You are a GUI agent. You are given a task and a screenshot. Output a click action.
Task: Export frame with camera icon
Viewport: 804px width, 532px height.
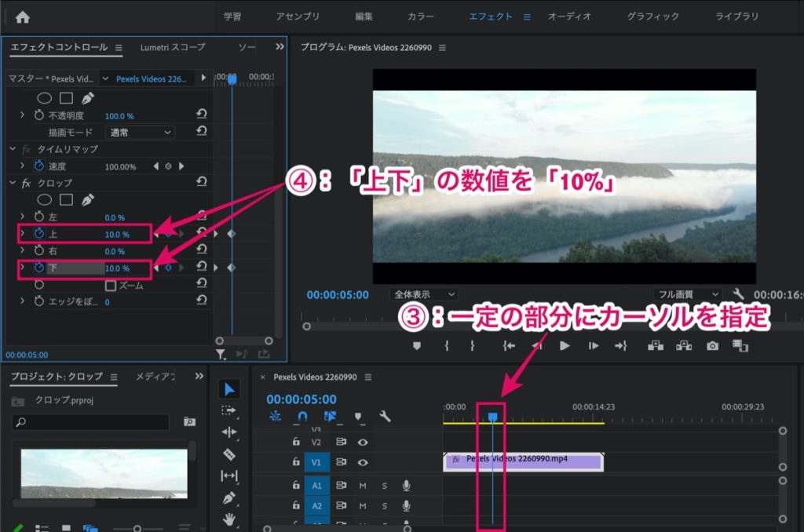pyautogui.click(x=712, y=346)
